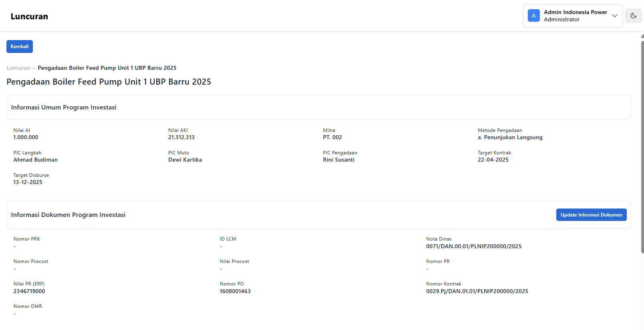Click the Luncuran title in the header
This screenshot has width=644, height=330.
pos(29,16)
